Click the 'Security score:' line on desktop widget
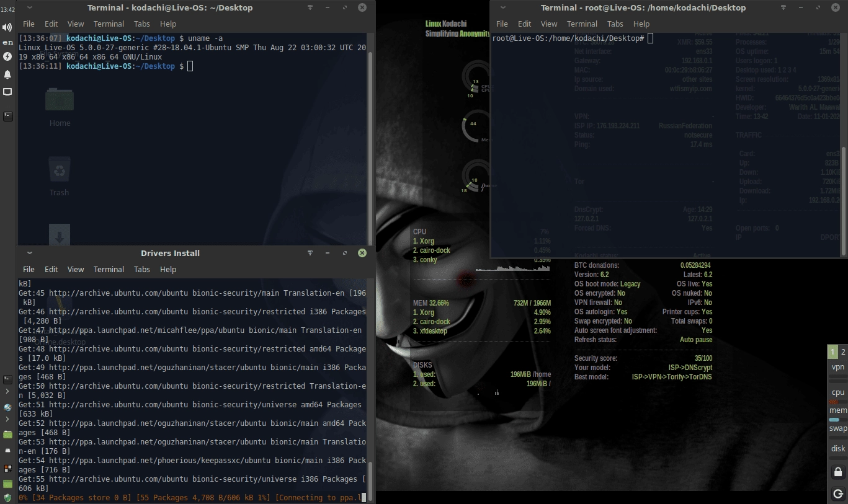Screen dimensions: 848x504 pyautogui.click(x=643, y=358)
